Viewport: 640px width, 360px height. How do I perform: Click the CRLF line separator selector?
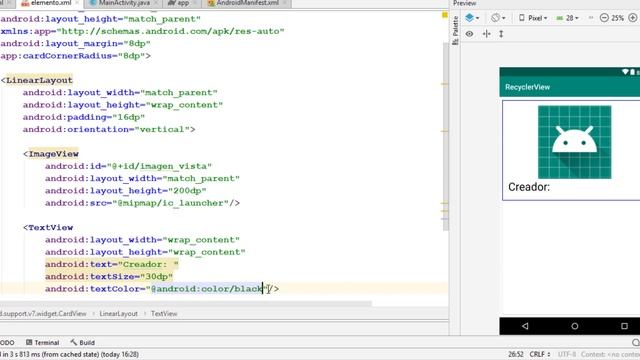pos(540,354)
